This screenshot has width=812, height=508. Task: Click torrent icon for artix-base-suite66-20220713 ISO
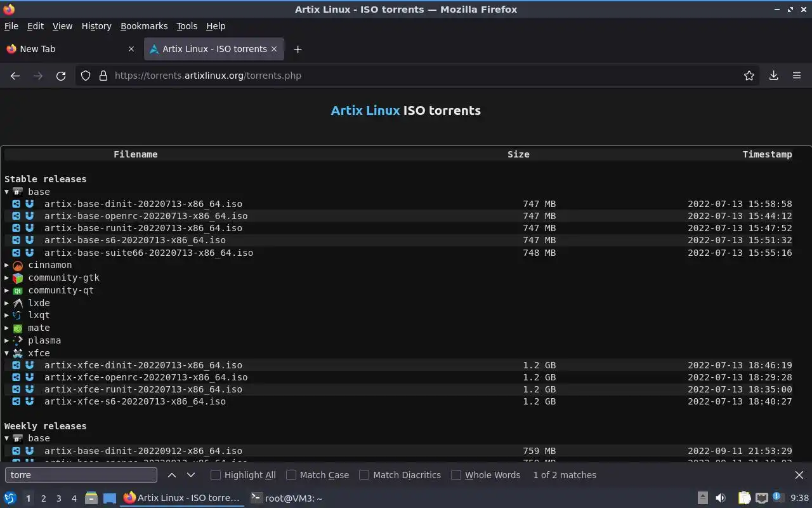[x=16, y=253]
